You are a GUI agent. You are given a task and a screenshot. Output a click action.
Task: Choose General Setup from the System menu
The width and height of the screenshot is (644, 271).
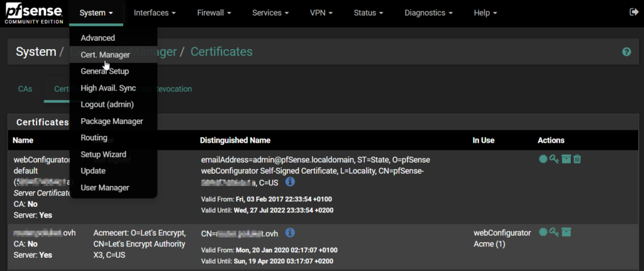(113, 72)
